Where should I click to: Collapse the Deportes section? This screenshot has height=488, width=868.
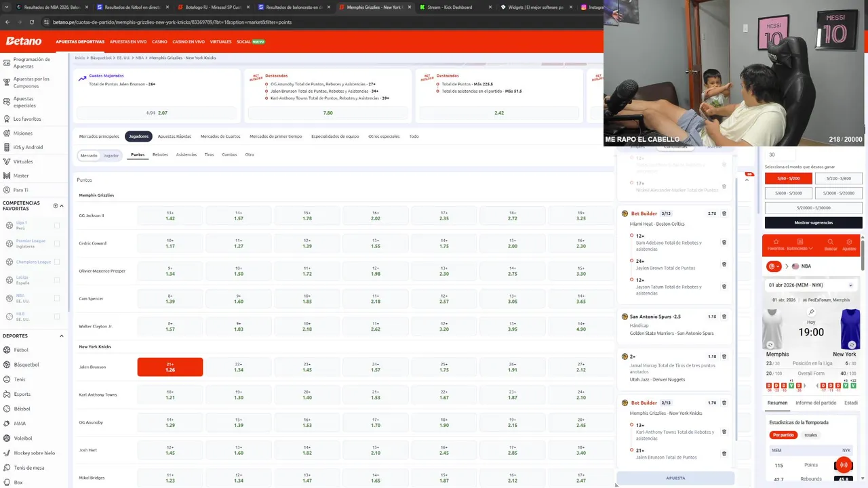pos(62,335)
